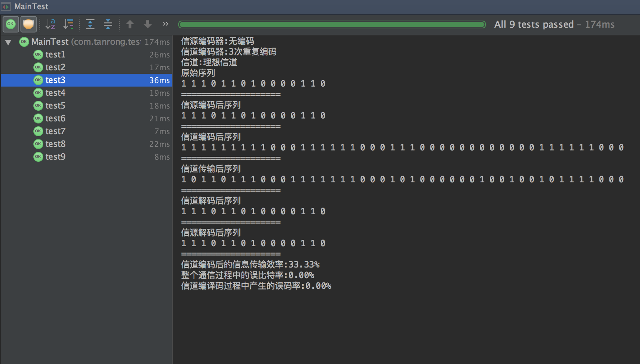640x364 pixels.
Task: Click the green test progress bar
Action: (x=332, y=24)
